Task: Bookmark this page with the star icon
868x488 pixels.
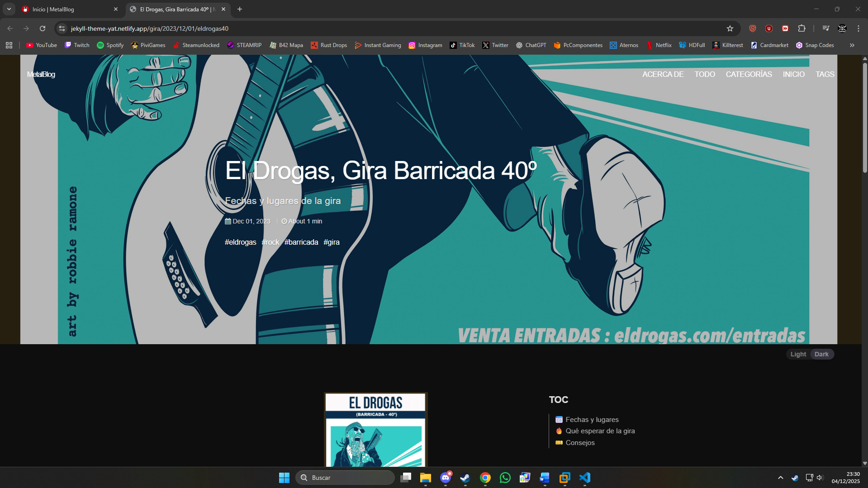Action: pyautogui.click(x=730, y=28)
